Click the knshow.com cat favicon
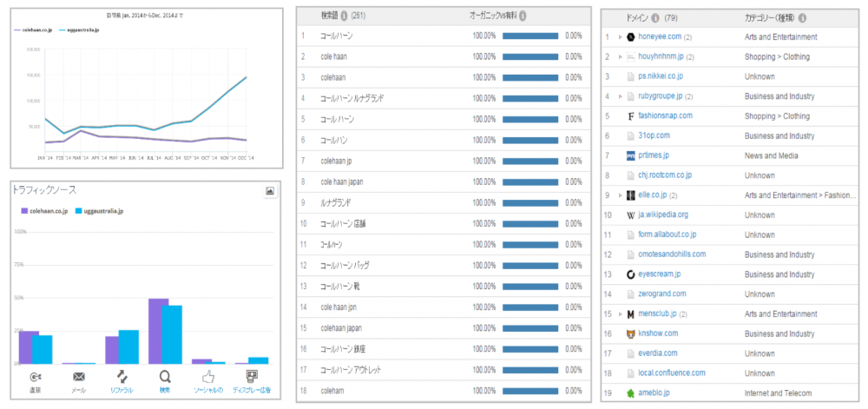This screenshot has height=409, width=868. [x=630, y=333]
